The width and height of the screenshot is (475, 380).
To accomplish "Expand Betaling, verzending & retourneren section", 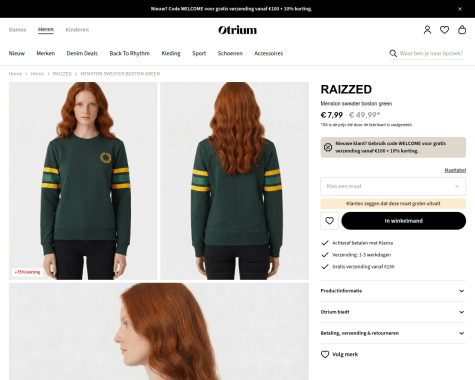I will (393, 333).
